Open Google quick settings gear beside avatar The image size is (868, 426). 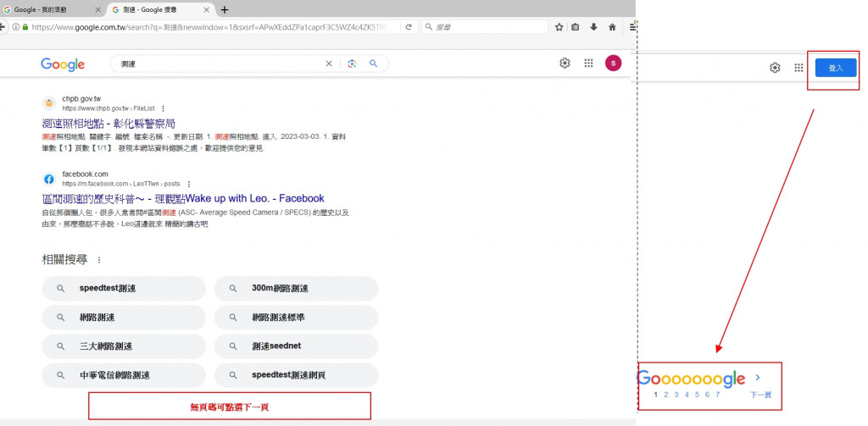[x=565, y=63]
